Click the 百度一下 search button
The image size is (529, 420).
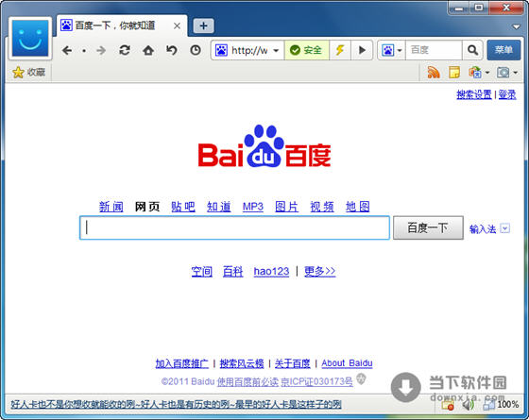click(428, 227)
